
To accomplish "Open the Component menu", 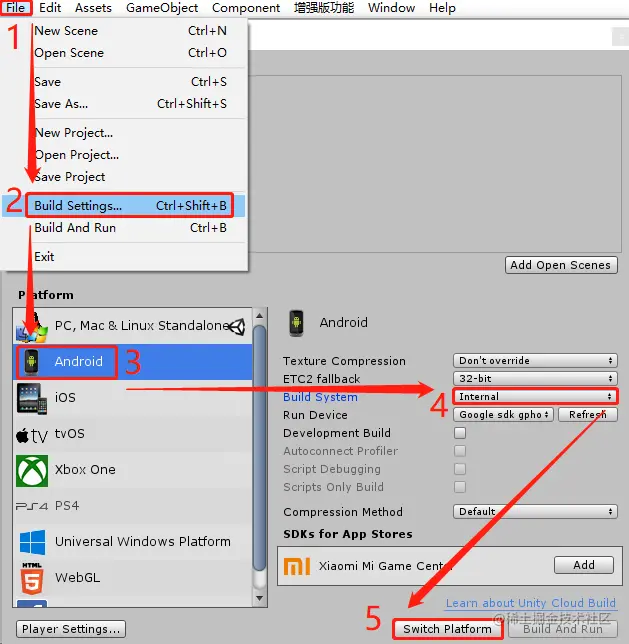I will [x=246, y=7].
